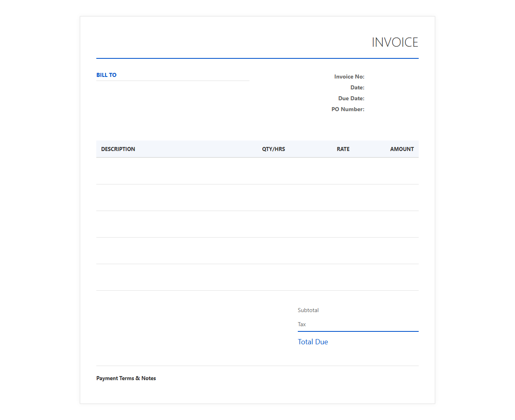The height and width of the screenshot is (420, 515).
Task: Click the AMOUNT column header
Action: click(x=402, y=149)
